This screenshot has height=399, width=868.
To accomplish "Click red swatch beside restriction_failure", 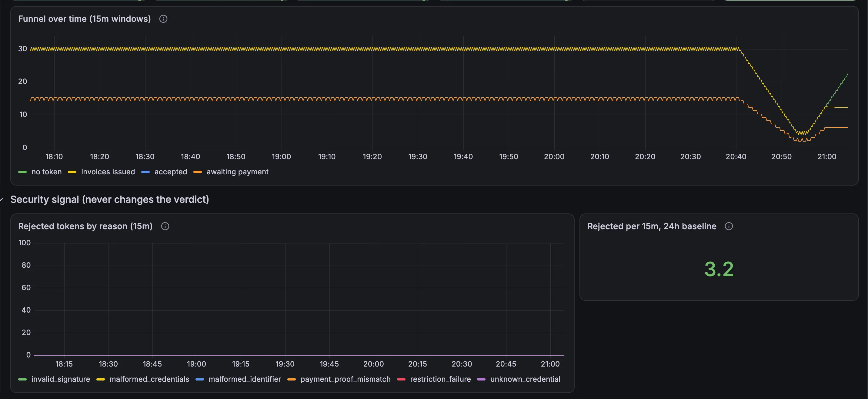I will (x=401, y=379).
